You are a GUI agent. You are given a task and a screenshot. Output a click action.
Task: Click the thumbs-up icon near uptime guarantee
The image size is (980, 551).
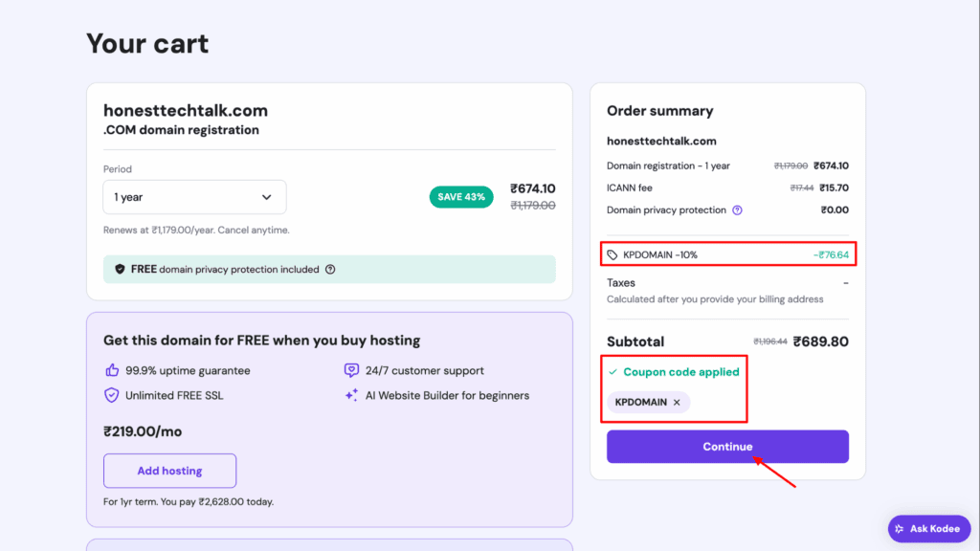(110, 370)
